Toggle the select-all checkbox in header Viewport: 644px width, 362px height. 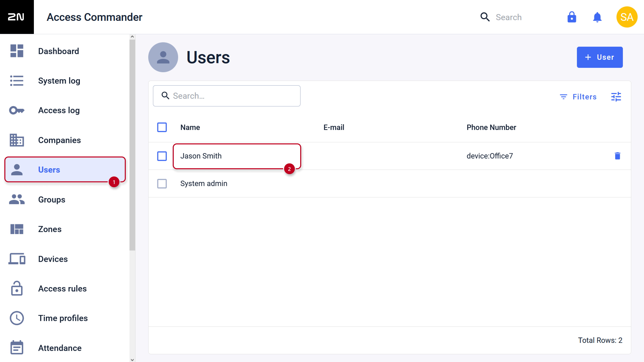click(x=162, y=127)
